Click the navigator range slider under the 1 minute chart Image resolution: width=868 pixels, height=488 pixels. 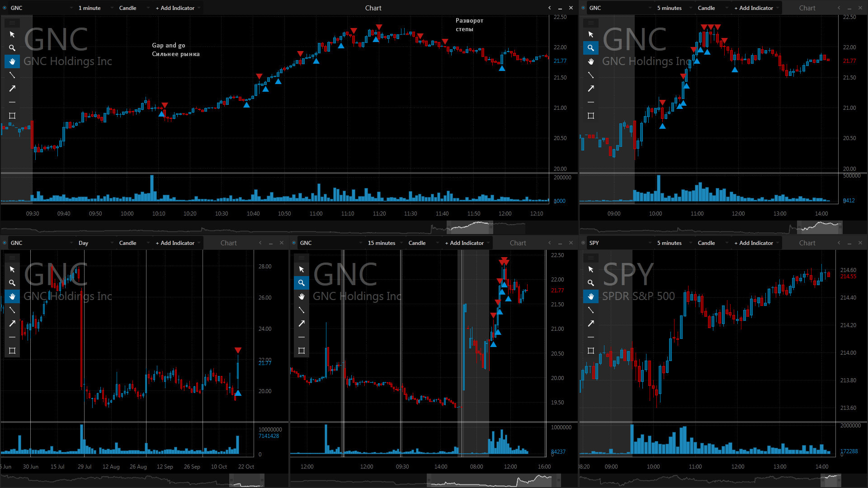pyautogui.click(x=470, y=227)
